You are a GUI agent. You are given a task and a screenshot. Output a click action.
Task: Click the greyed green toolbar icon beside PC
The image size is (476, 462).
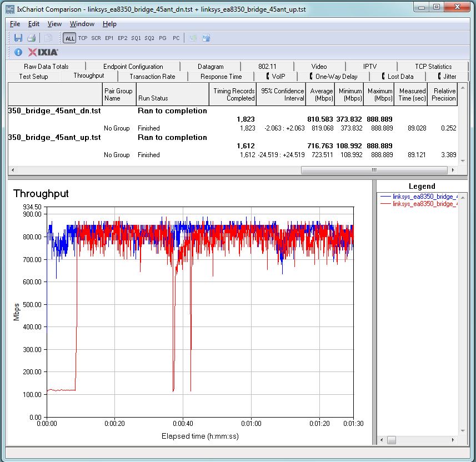193,38
